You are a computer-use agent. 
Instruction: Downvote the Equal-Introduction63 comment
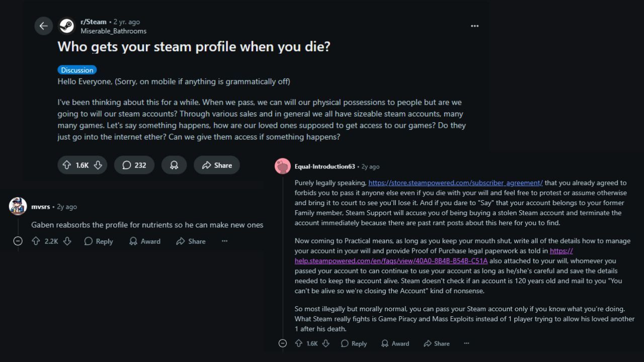tap(326, 343)
